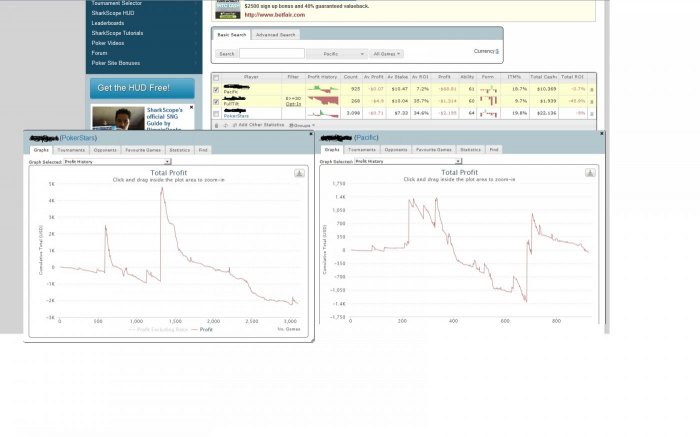Open Graph Selected dropdown in Pacific popup
The width and height of the screenshot is (700, 437).
pyautogui.click(x=408, y=161)
